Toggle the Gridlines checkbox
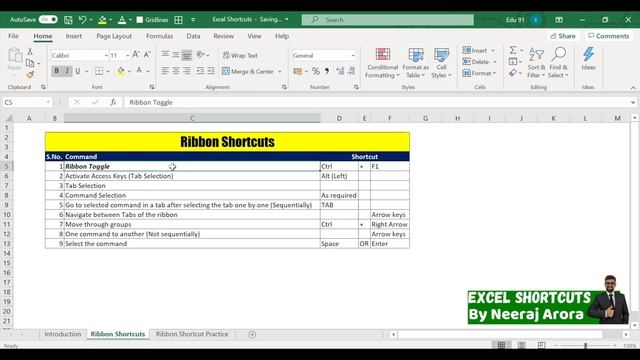Image resolution: width=640 pixels, height=360 pixels. tap(140, 20)
